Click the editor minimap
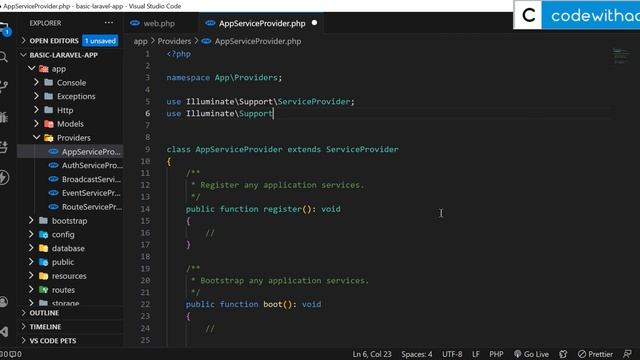This screenshot has height=360, width=640. (621, 56)
